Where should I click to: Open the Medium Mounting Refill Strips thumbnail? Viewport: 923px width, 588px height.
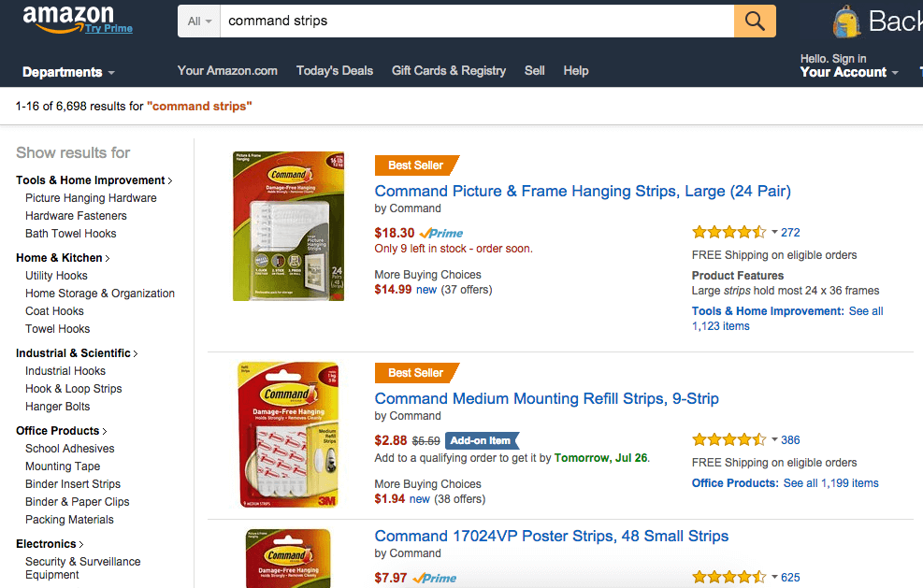coord(288,435)
